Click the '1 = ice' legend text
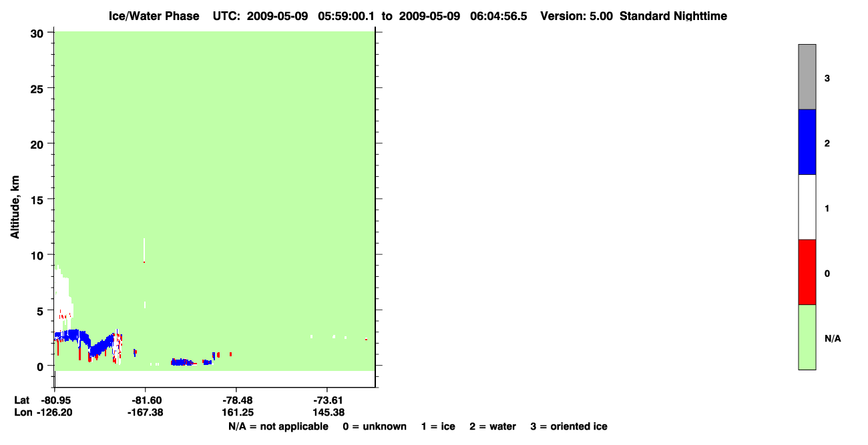Image resolution: width=868 pixels, height=445 pixels. pyautogui.click(x=438, y=426)
